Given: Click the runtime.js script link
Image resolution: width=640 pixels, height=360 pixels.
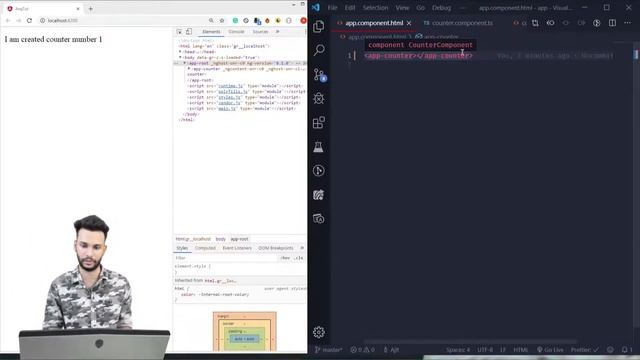Looking at the screenshot, I should click(x=231, y=86).
